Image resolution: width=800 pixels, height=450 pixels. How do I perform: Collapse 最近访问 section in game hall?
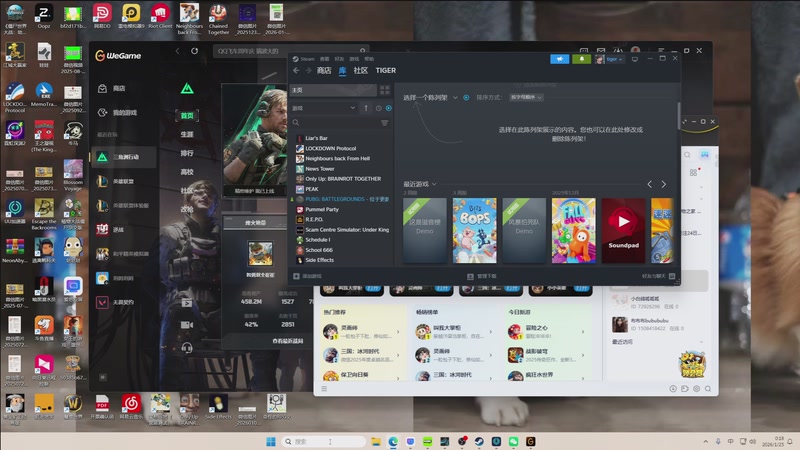(702, 342)
